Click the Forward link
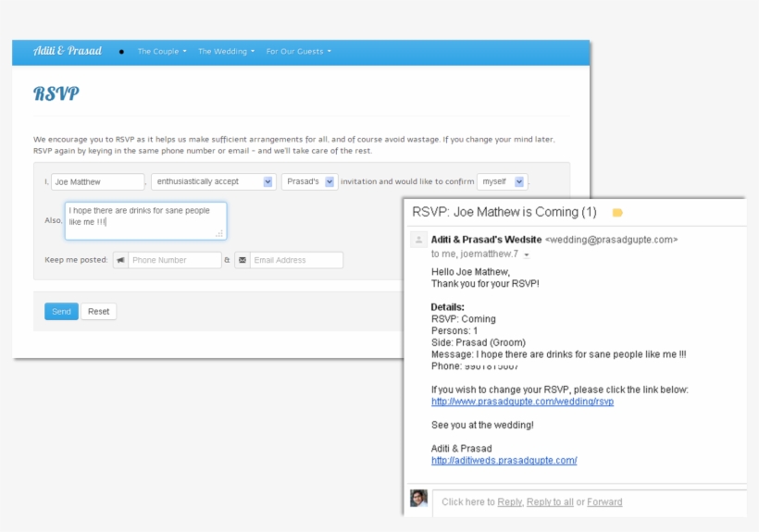759x532 pixels. (x=604, y=502)
